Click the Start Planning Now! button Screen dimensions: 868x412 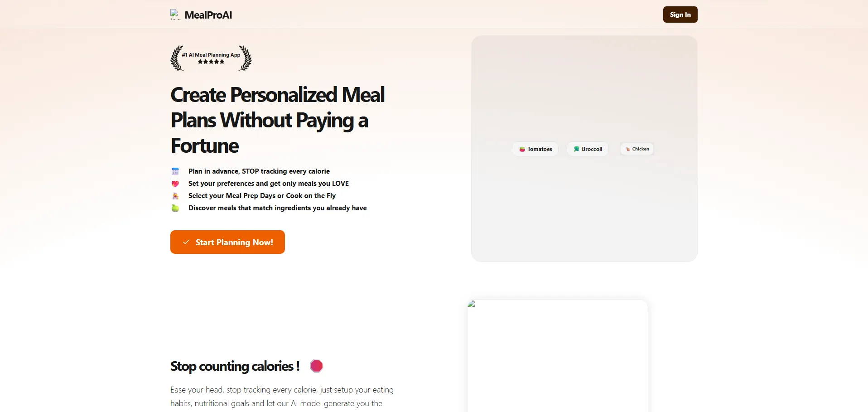pyautogui.click(x=227, y=242)
